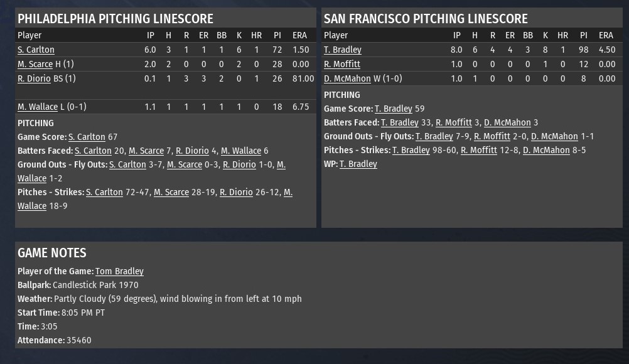Open T. Bradley link in WP line

pyautogui.click(x=358, y=164)
